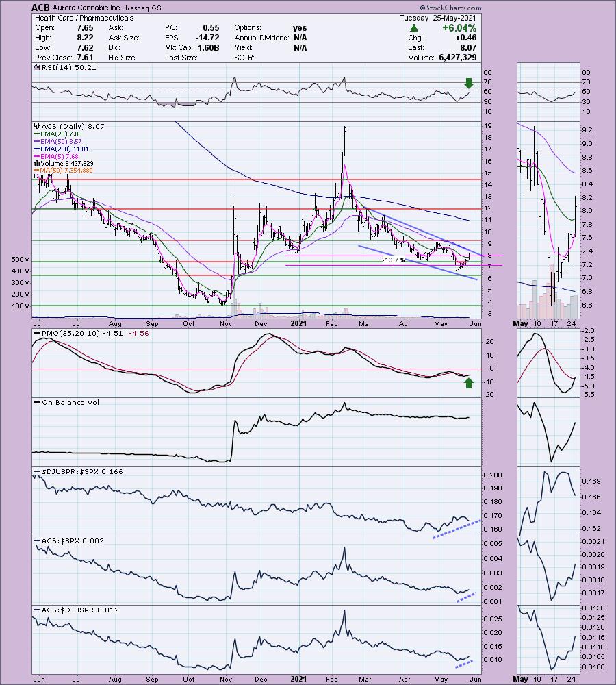Click the green up-triangle change indicator

pyautogui.click(x=414, y=28)
